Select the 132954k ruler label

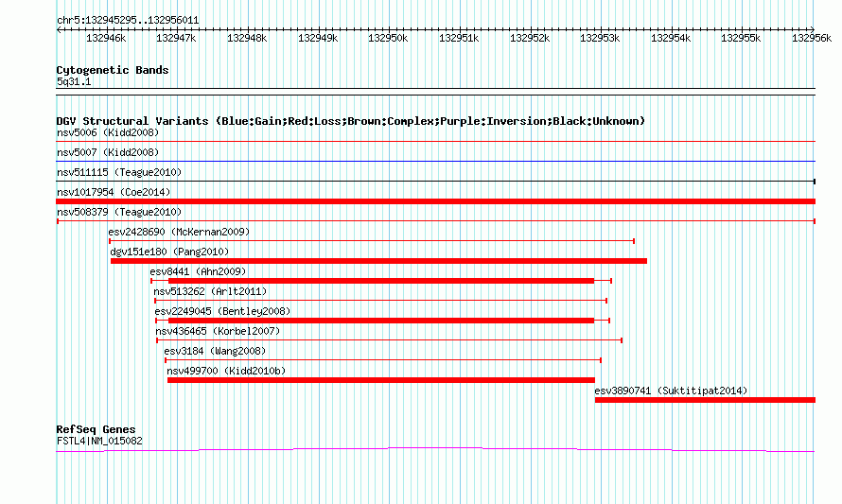pyautogui.click(x=671, y=38)
